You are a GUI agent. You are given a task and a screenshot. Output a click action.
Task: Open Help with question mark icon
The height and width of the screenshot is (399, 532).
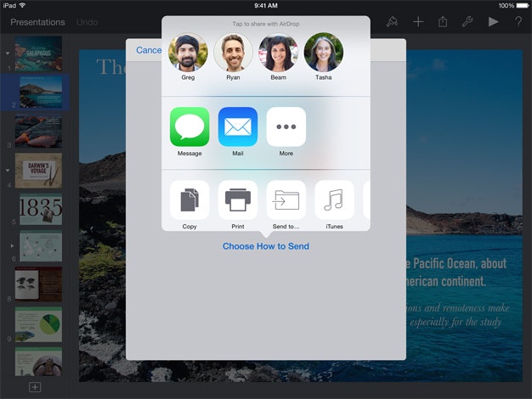[x=518, y=22]
